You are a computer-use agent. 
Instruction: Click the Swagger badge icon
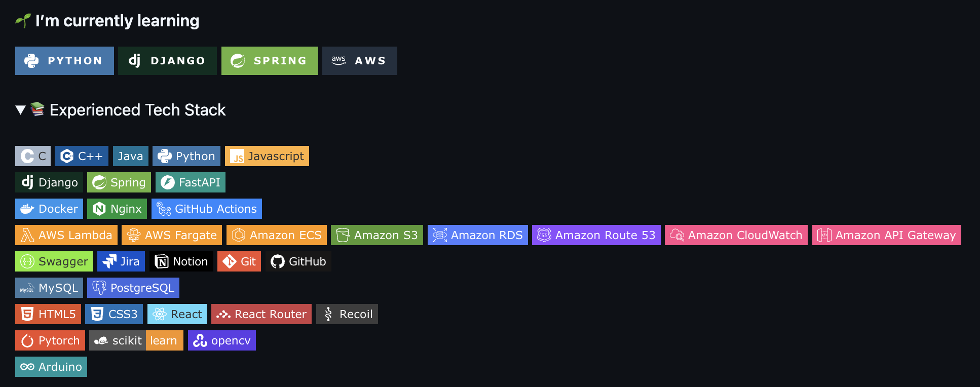(x=27, y=261)
